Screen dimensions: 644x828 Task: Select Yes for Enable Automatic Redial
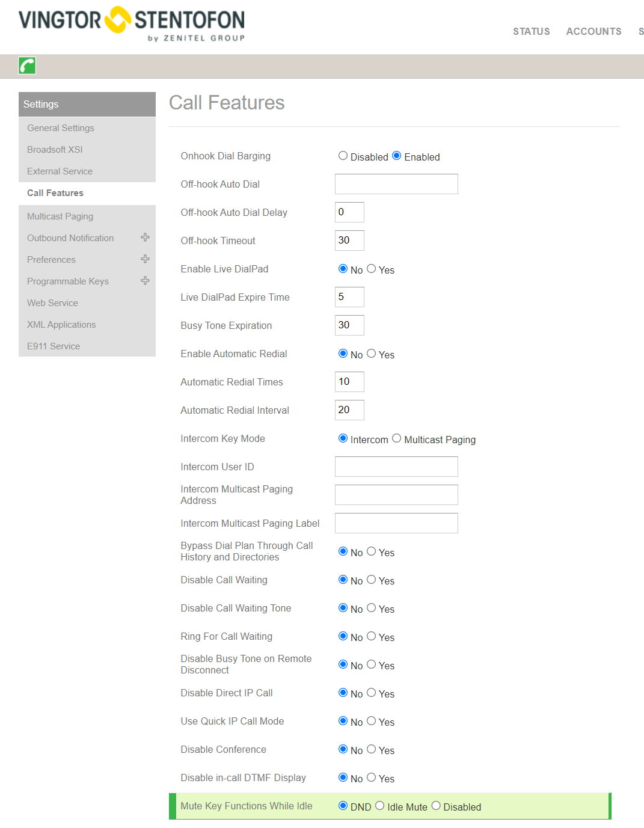(372, 354)
